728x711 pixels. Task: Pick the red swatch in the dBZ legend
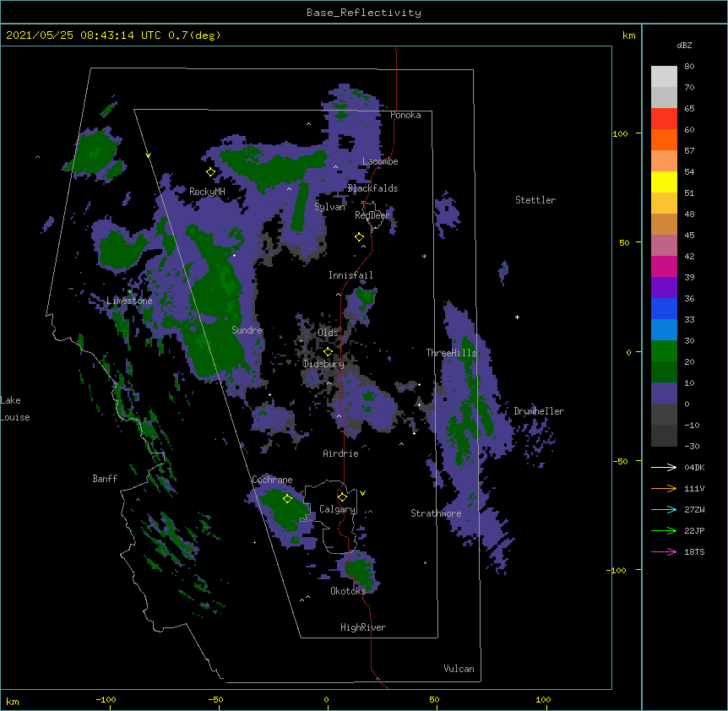click(664, 119)
